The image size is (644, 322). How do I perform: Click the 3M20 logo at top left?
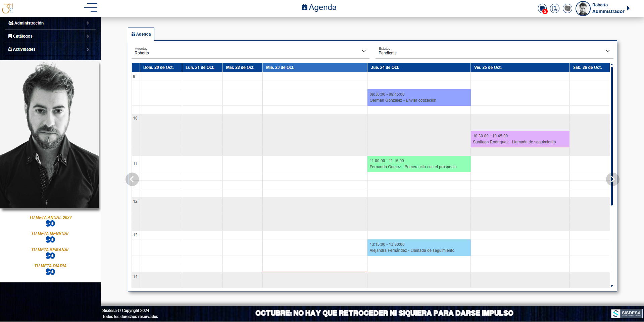[8, 8]
